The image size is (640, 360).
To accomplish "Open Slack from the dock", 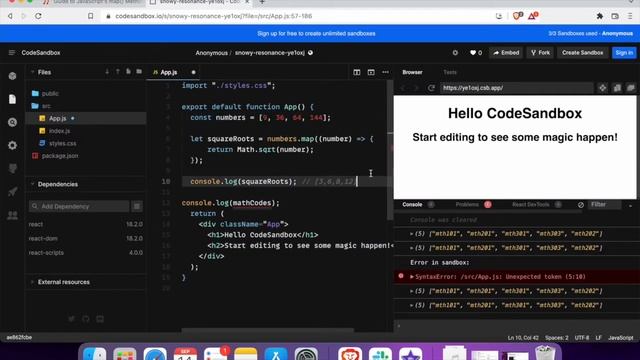I will tap(380, 353).
